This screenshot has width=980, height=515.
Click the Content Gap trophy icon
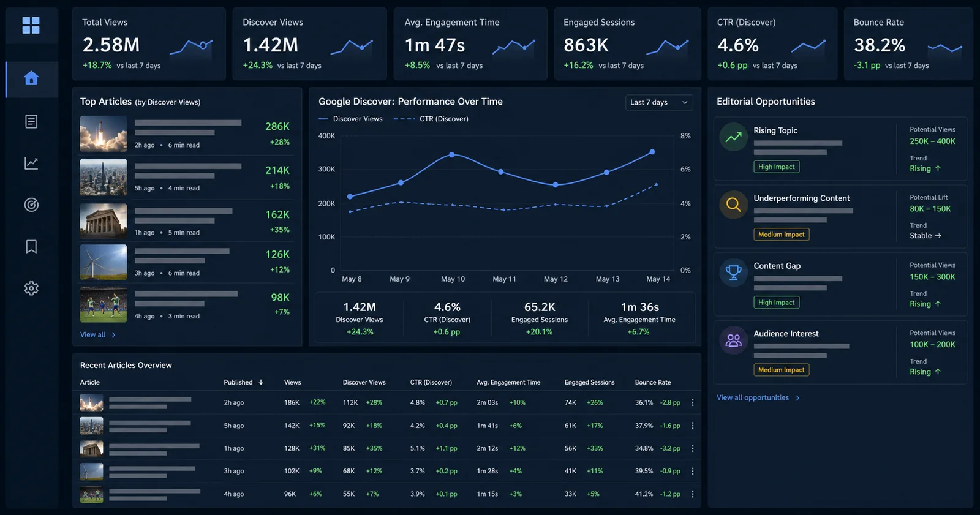(x=733, y=273)
